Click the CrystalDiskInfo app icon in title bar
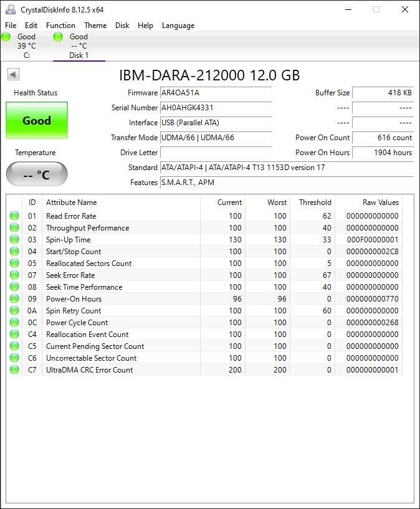This screenshot has width=420, height=509. (11, 9)
